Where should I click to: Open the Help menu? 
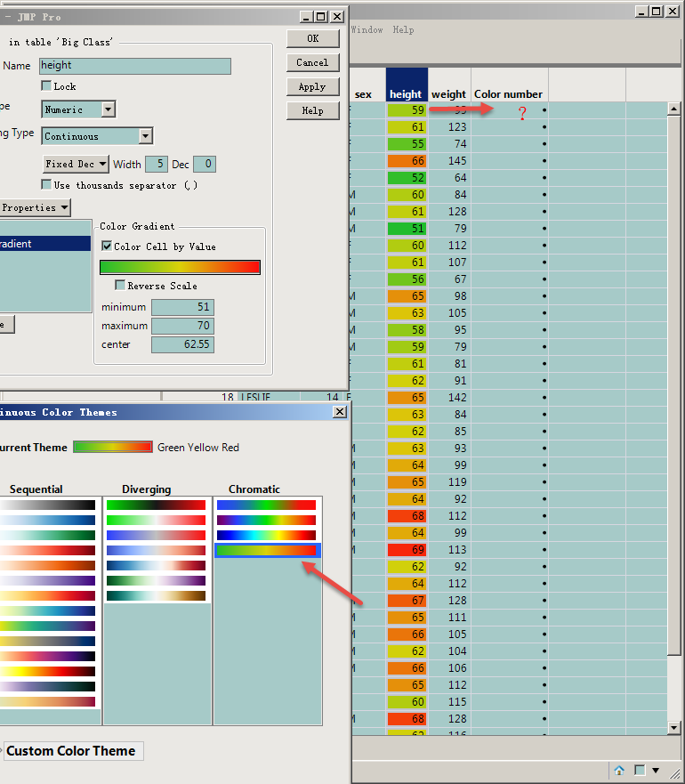403,29
